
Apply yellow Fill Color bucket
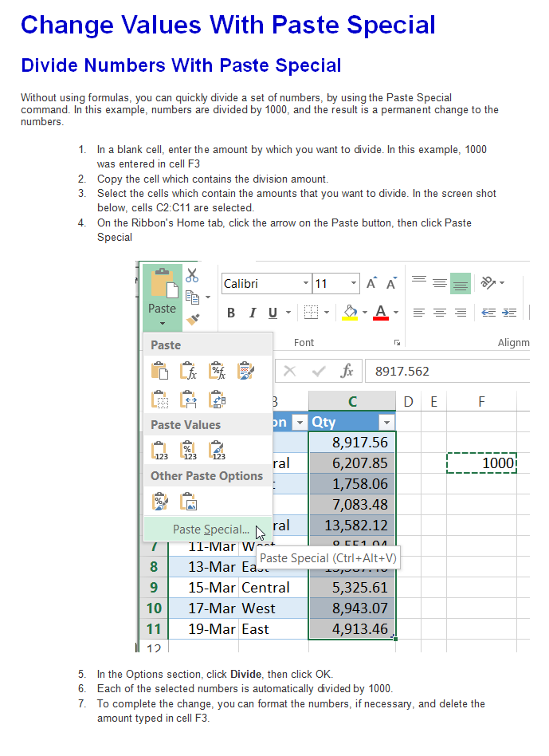click(x=350, y=313)
